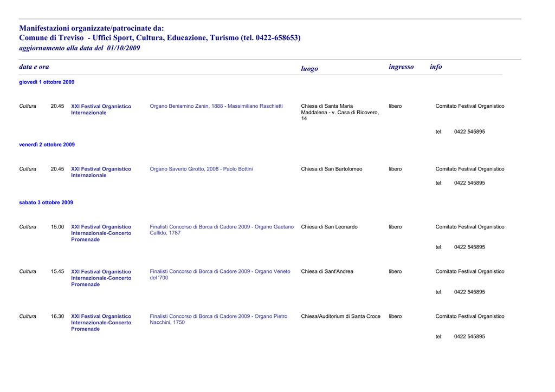Click phone number '0422 545895' under the venerdì event
The width and height of the screenshot is (555, 392).
coord(469,183)
